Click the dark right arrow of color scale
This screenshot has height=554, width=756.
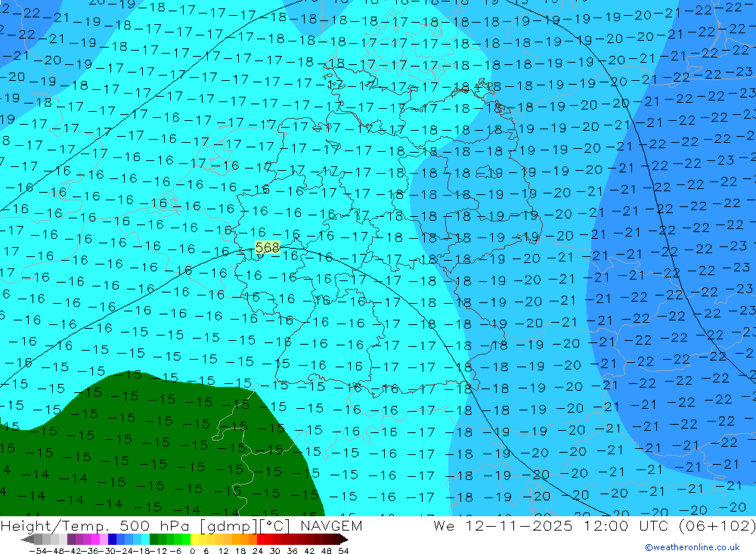(x=344, y=540)
